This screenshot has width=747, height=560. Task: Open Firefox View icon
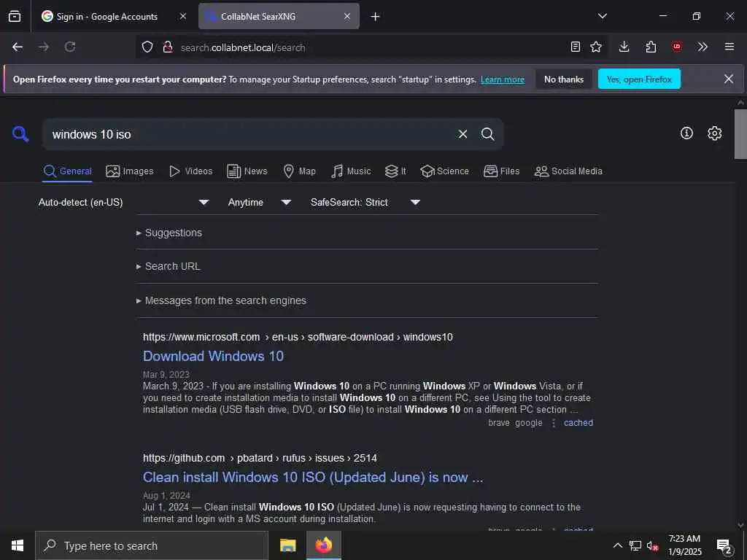point(15,16)
